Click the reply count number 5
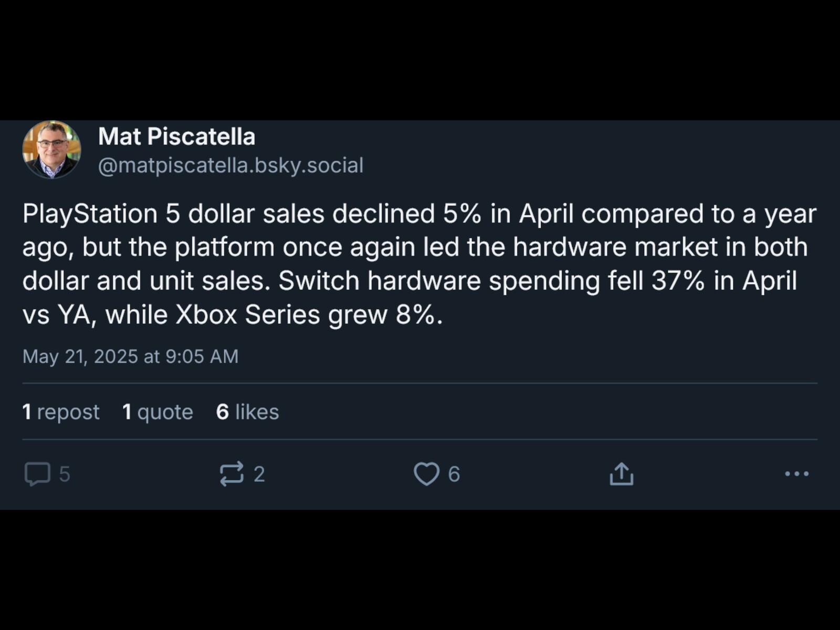 tap(65, 475)
